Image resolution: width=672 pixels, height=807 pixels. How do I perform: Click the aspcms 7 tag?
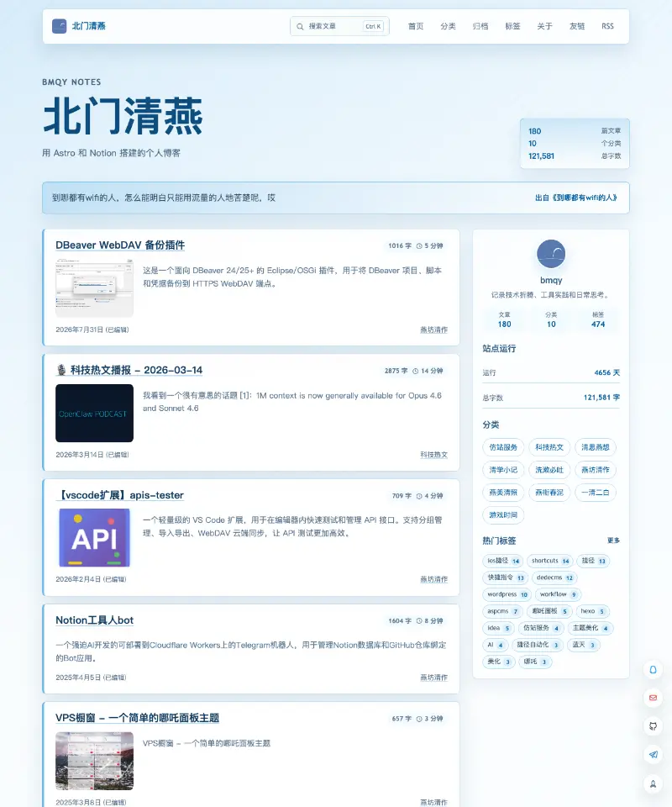(502, 611)
